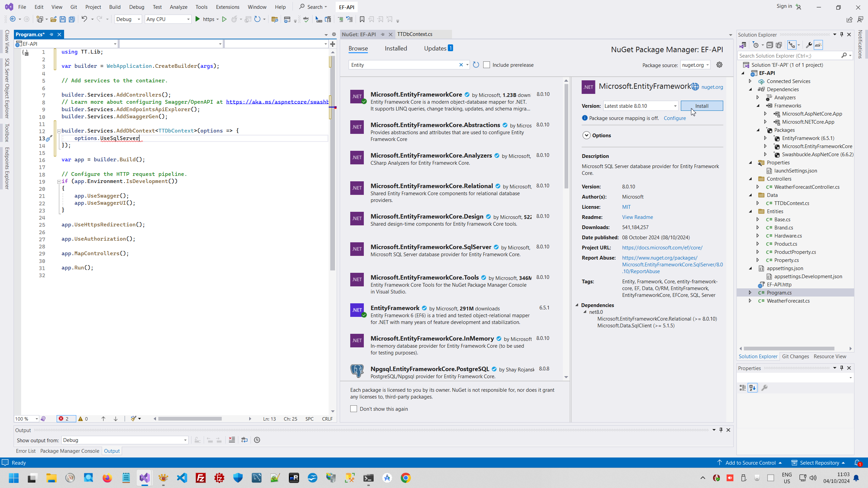Click the Save All toolbar icon
The image size is (868, 488).
coord(72,19)
